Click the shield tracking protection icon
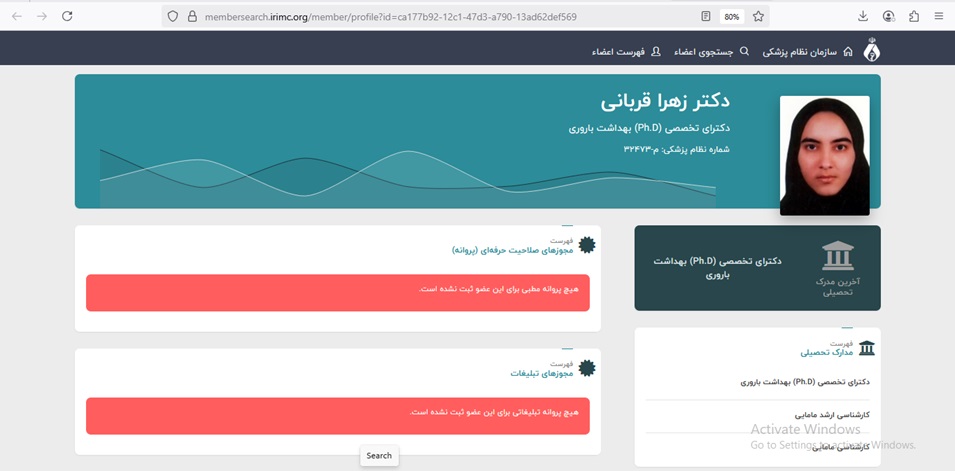 click(x=172, y=17)
